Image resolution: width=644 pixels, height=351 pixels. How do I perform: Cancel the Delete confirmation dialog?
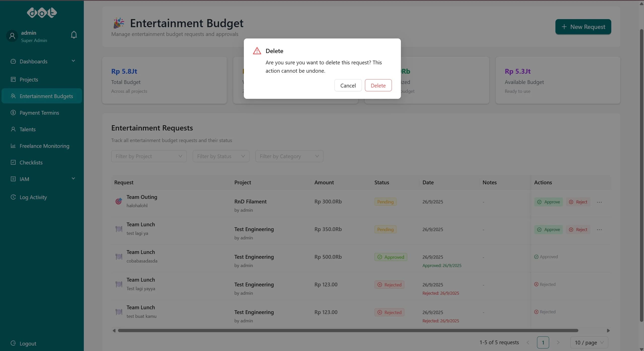(348, 85)
